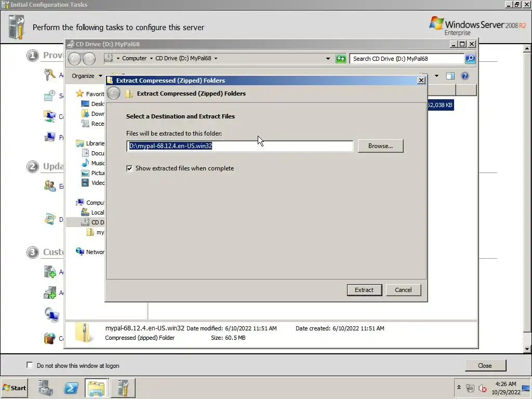532x399 pixels.
Task: Launch PowerShell from taskbar
Action: (71, 388)
